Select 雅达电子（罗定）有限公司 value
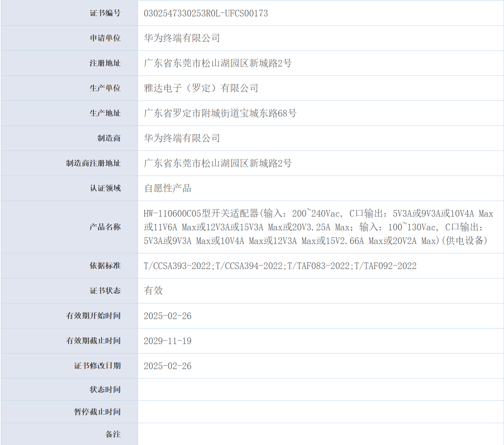This screenshot has width=504, height=445. (x=201, y=88)
